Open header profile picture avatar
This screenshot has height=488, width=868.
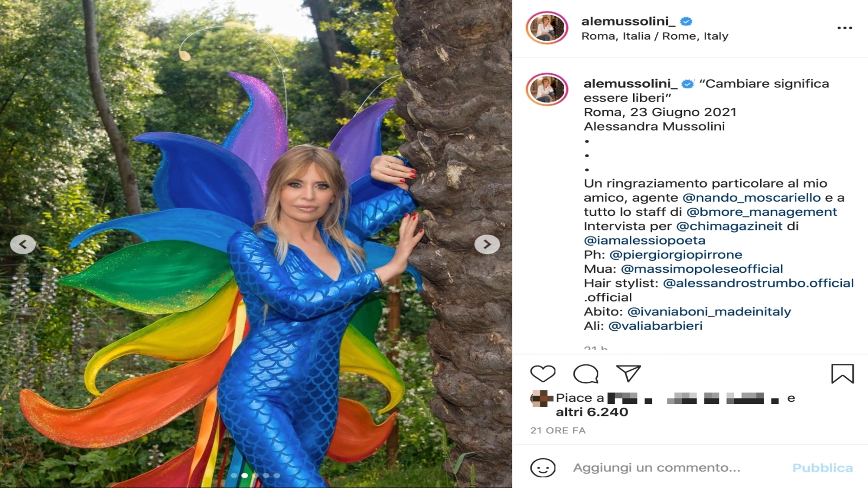click(547, 28)
